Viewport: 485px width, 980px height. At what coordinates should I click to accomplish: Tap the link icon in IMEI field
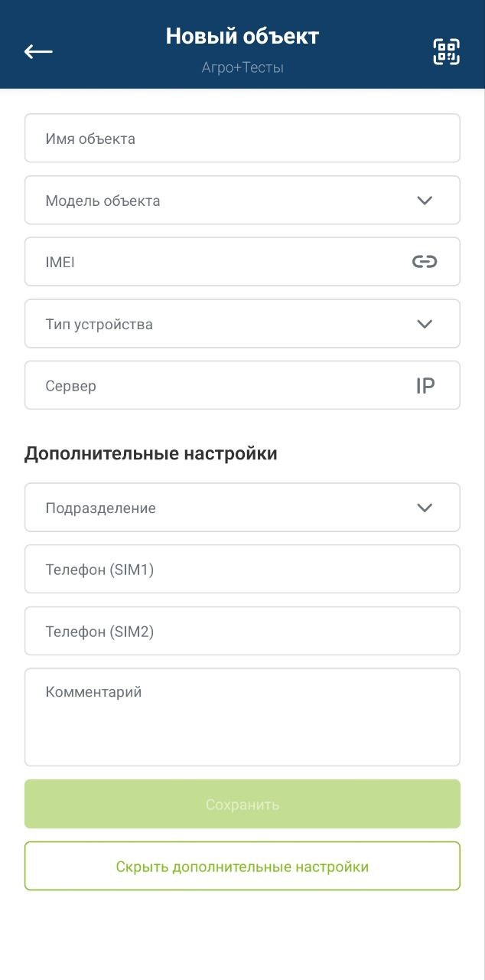click(x=425, y=262)
